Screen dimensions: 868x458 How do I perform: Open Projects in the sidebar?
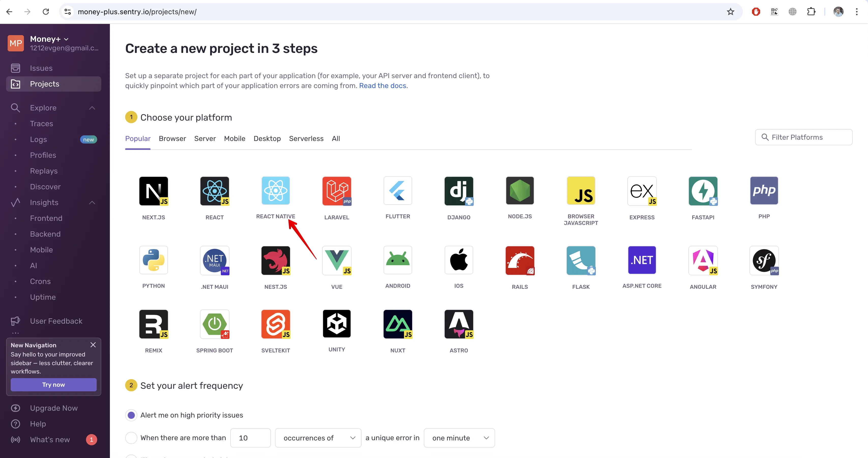click(x=54, y=84)
